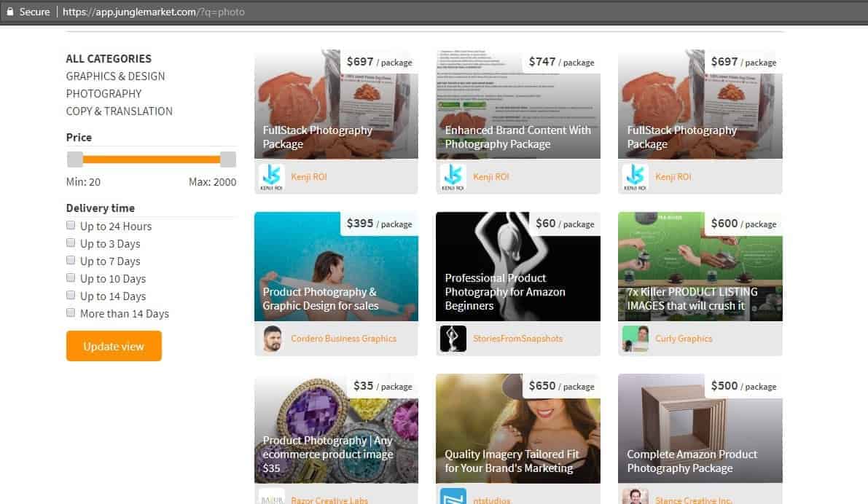This screenshot has width=868, height=504.
Task: Click the ntstudios seller logo
Action: pos(453,496)
